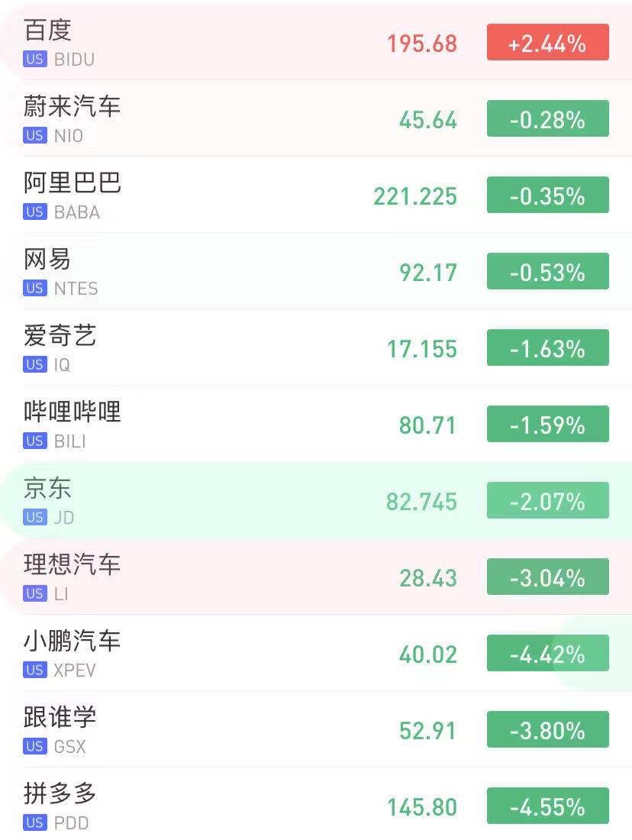Toggle the -0.28% change badge for NIO

click(x=547, y=119)
